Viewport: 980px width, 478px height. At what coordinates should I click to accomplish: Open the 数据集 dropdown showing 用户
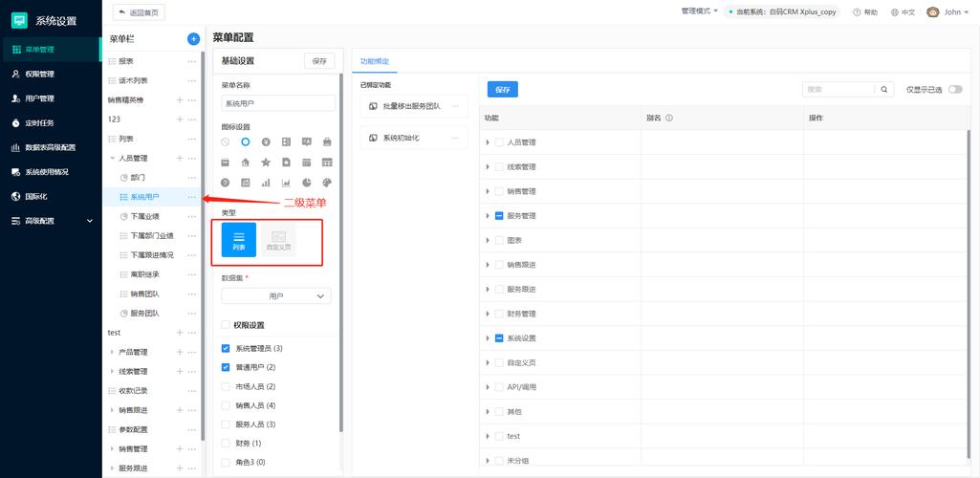click(x=276, y=296)
